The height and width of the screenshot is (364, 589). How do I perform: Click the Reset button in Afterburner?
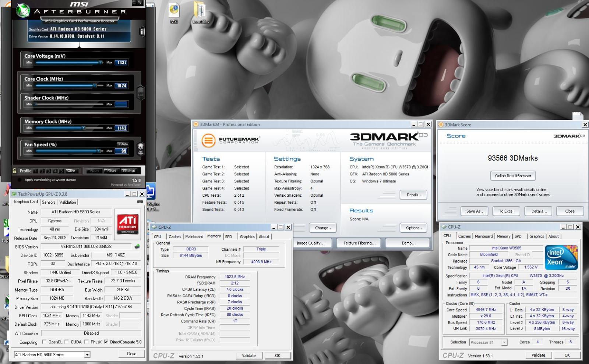[x=112, y=171]
